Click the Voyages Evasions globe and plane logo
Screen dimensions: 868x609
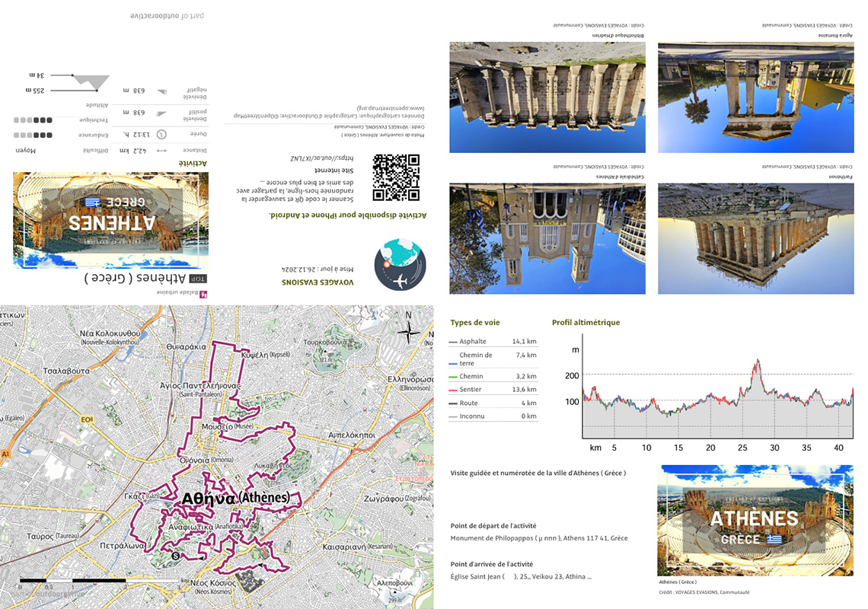[x=400, y=265]
